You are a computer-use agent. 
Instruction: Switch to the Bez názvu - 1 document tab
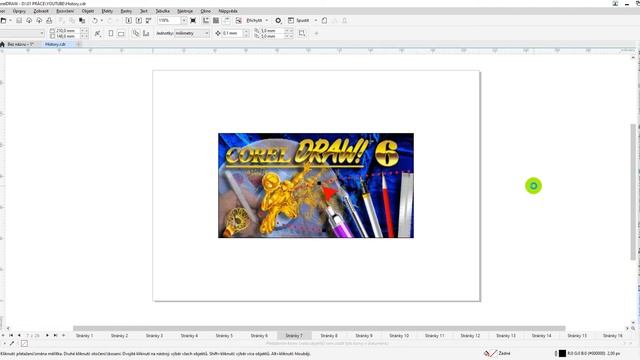coord(20,44)
